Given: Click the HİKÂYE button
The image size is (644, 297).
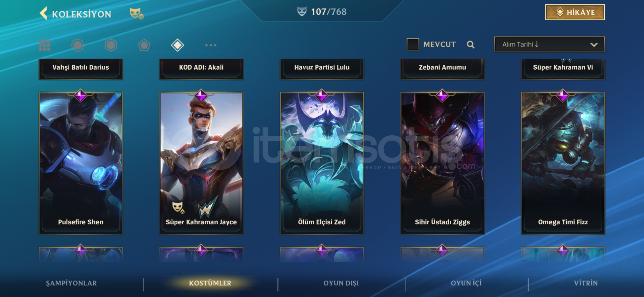Looking at the screenshot, I should pos(575,12).
